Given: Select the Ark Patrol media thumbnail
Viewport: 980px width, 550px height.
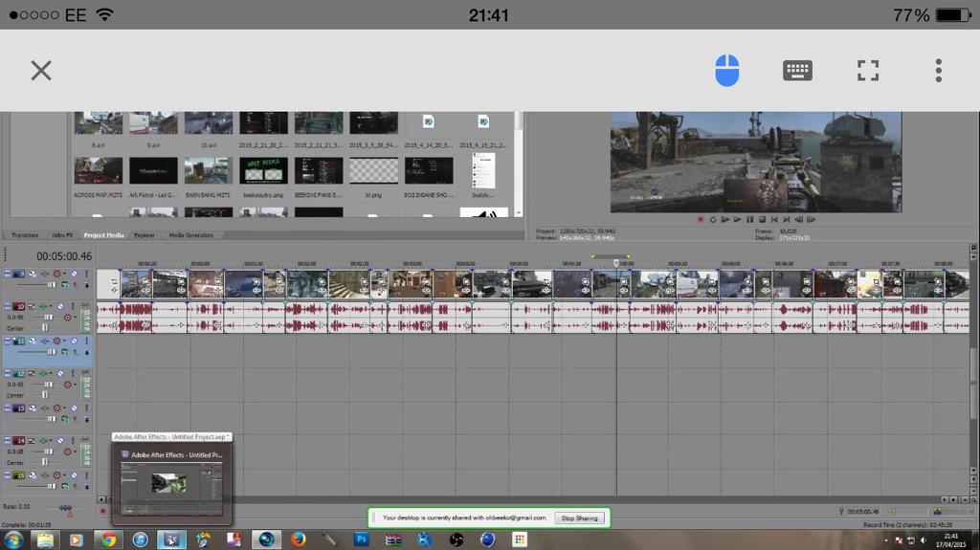Looking at the screenshot, I should 153,170.
